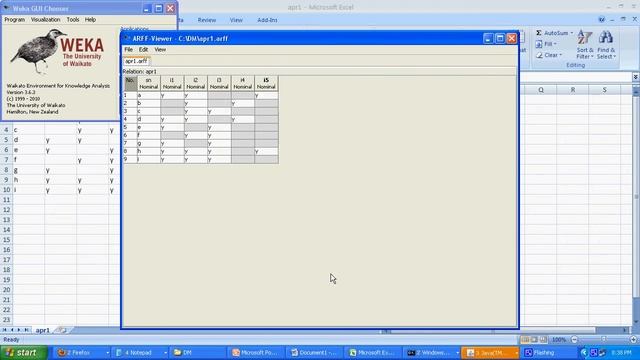
Task: Select Excel row 11 header
Action: click(x=7, y=200)
